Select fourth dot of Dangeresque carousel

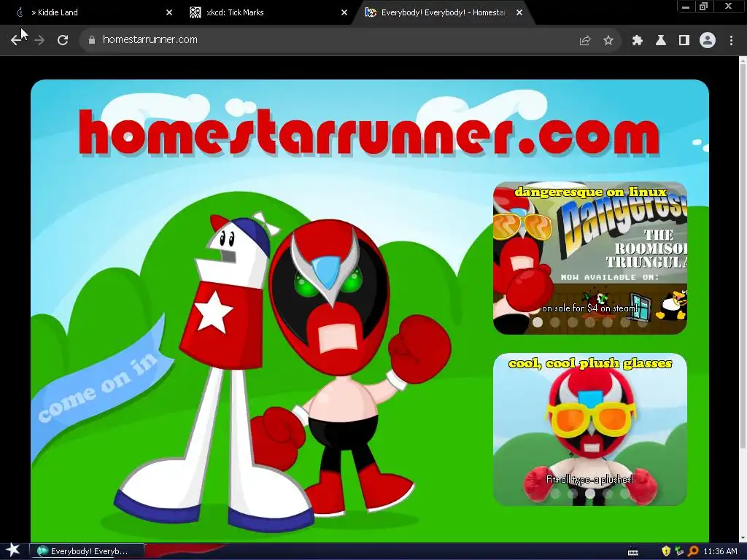point(590,322)
